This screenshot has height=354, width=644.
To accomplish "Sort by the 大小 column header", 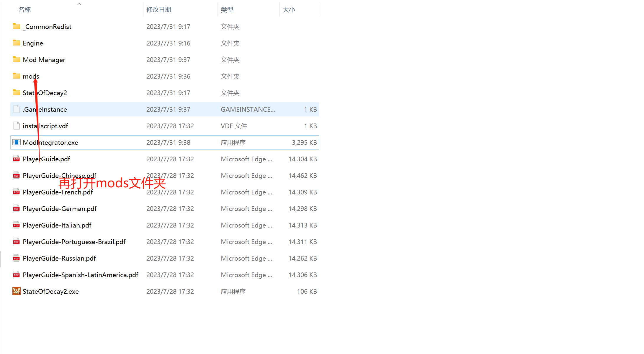I will click(x=289, y=10).
